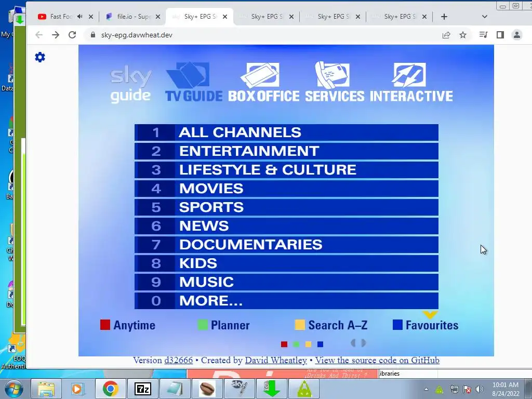Click the left page arrow below menu
The width and height of the screenshot is (532, 399).
pos(353,343)
